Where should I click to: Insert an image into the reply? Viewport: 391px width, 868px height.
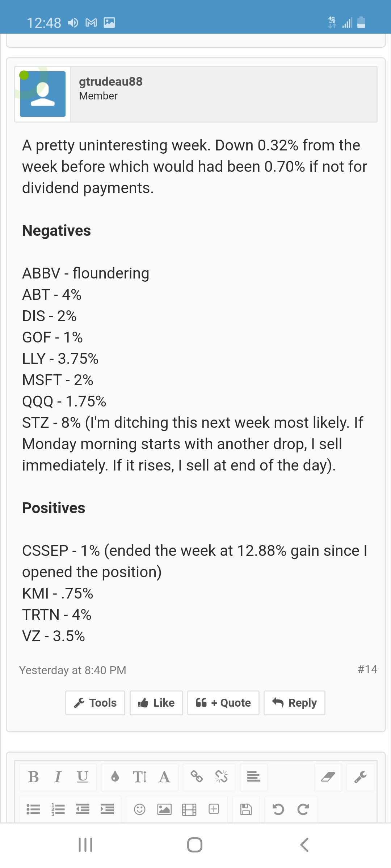(x=164, y=809)
